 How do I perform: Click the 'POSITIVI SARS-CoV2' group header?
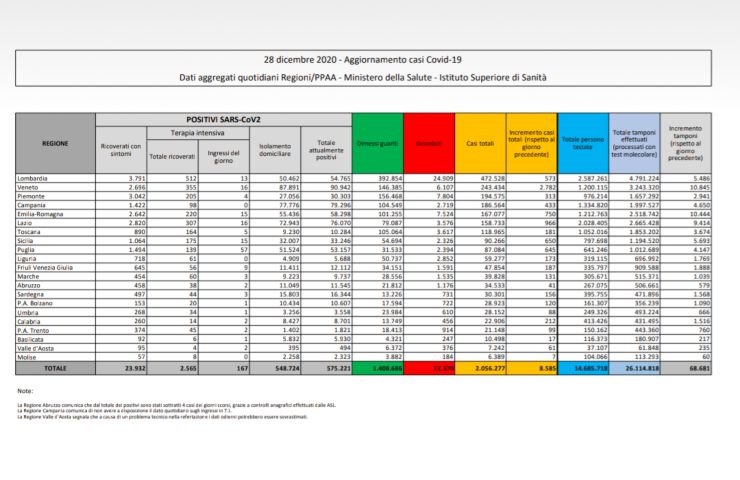(x=222, y=118)
